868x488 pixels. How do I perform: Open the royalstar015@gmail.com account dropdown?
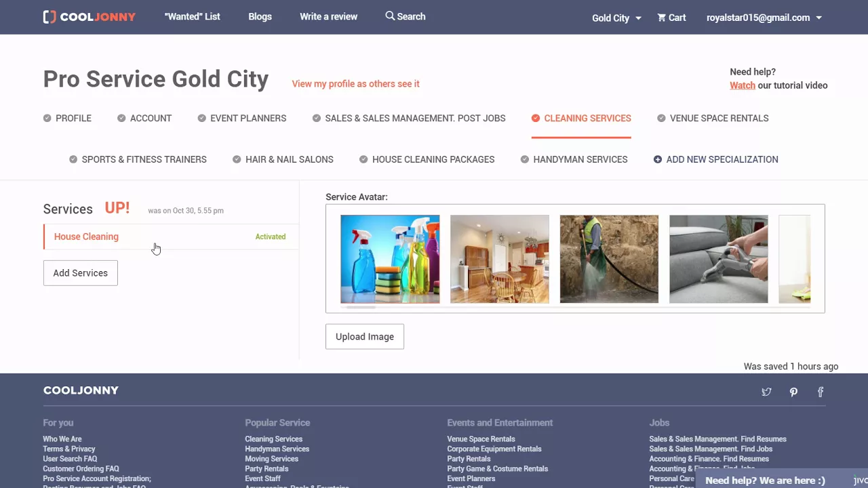(764, 18)
